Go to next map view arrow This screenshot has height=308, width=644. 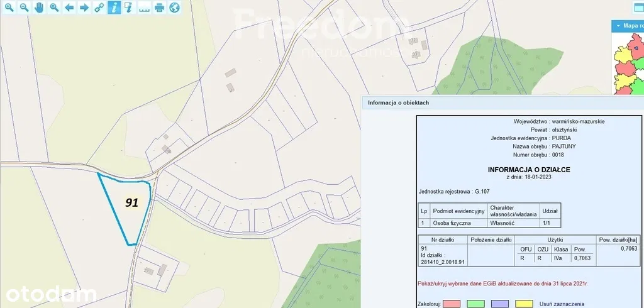[84, 8]
